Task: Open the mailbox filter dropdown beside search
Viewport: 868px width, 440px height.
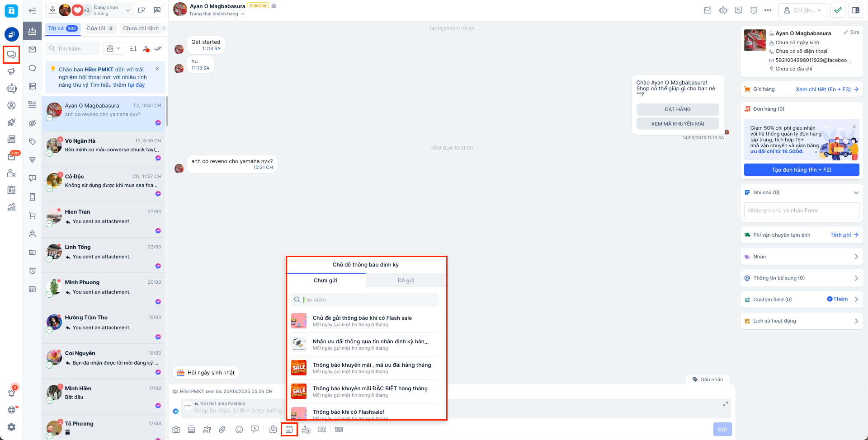Action: 113,48
